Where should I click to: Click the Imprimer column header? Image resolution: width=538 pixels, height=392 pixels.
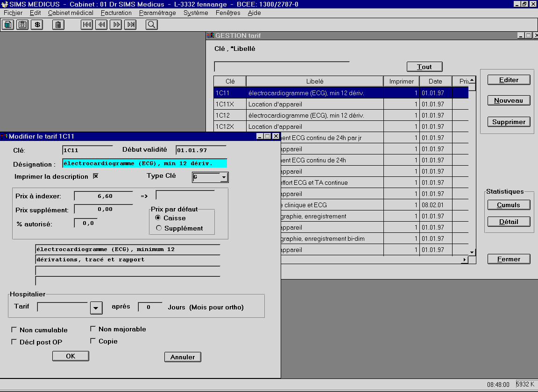[x=402, y=81]
